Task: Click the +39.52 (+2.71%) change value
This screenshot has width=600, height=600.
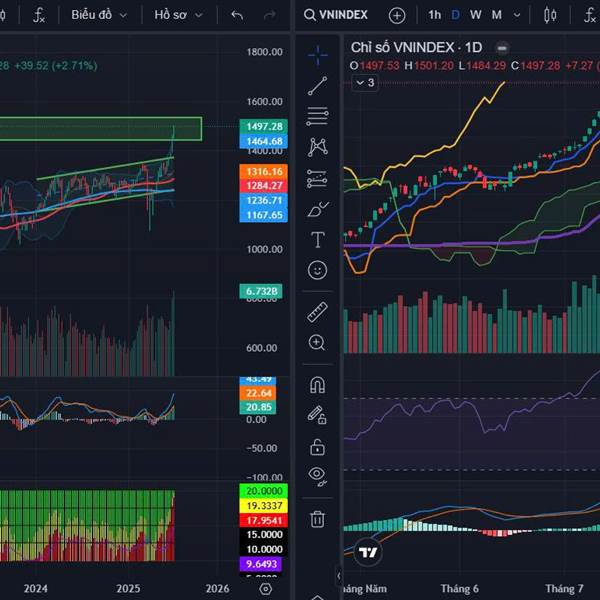Action: tap(56, 65)
